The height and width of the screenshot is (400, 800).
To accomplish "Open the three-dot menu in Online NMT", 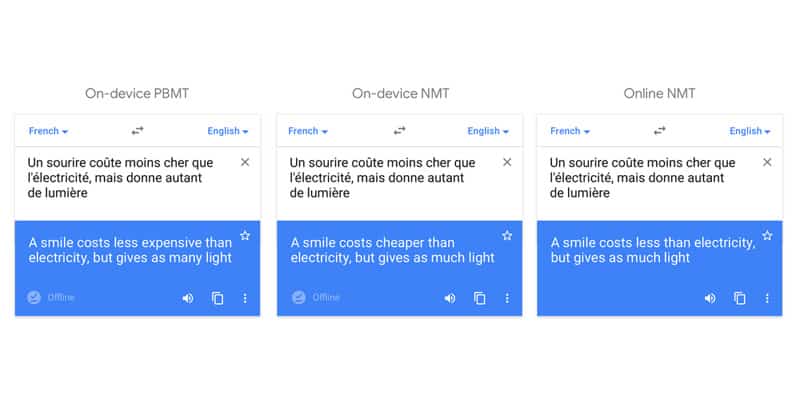I will [x=767, y=298].
